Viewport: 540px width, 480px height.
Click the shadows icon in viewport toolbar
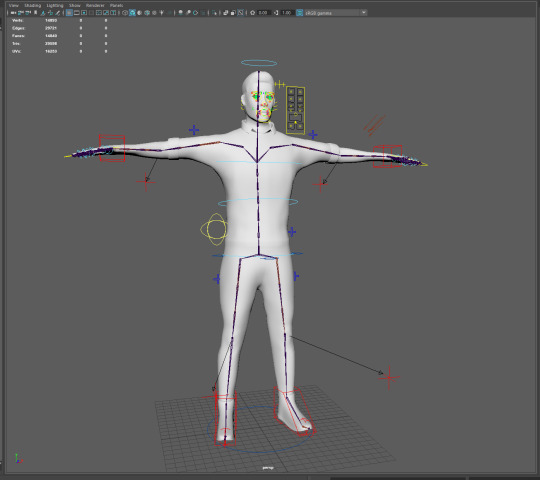[x=169, y=13]
